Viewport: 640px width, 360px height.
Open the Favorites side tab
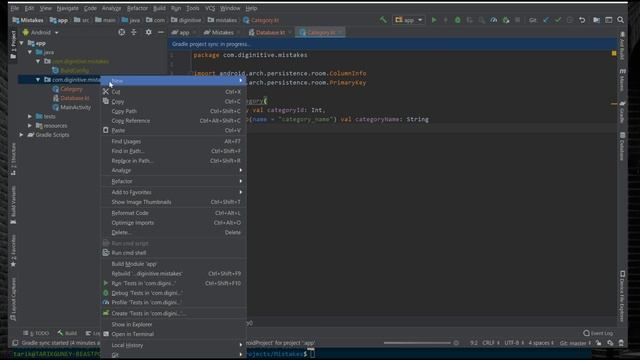(13, 251)
